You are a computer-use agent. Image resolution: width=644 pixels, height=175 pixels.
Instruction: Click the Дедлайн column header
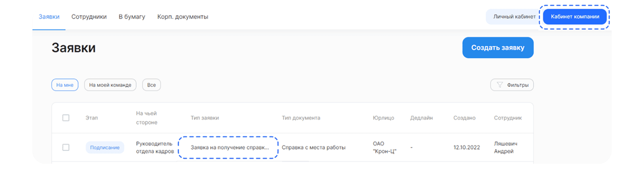(x=421, y=118)
